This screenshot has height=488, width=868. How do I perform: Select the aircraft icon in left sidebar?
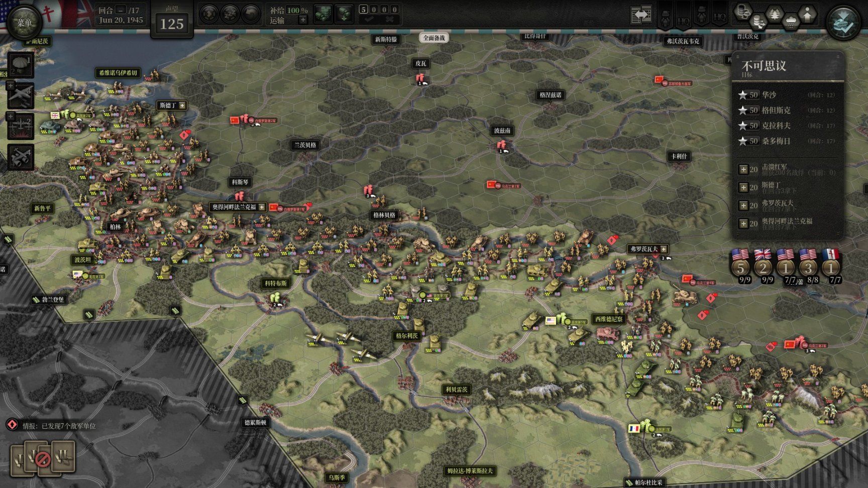[21, 95]
